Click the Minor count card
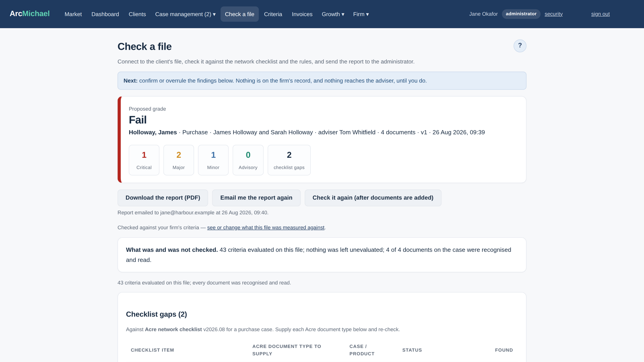Screen dimensions: 644x362 coord(213,160)
